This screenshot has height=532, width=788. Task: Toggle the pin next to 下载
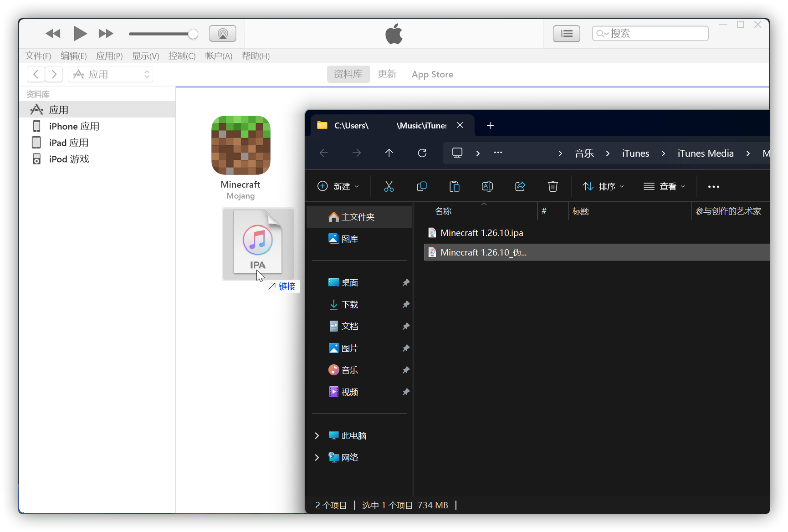[x=405, y=305]
